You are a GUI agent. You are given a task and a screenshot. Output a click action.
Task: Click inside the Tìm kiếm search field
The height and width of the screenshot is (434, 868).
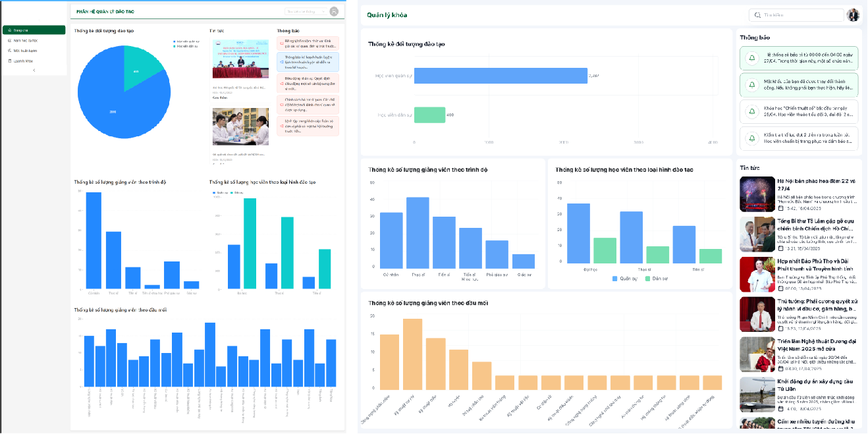coord(800,14)
